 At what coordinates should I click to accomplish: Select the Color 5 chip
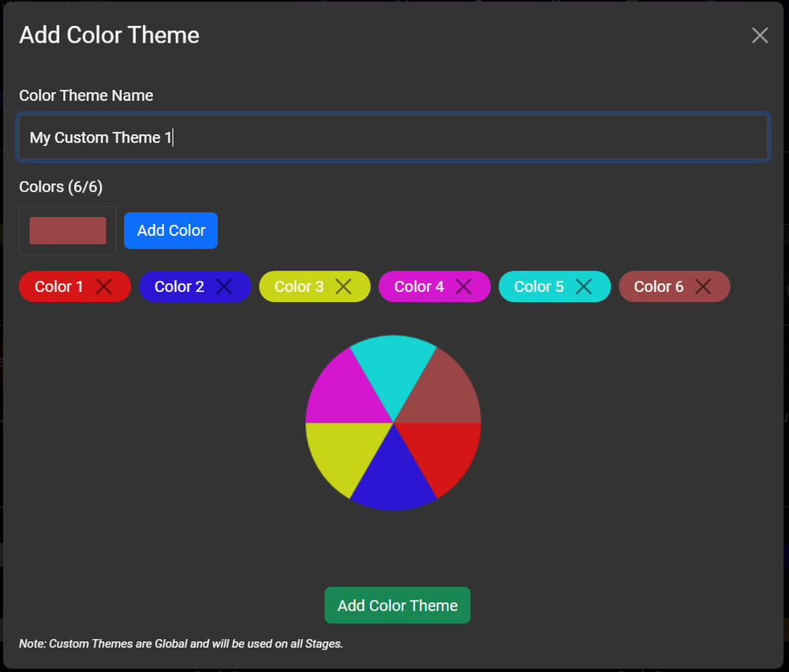click(x=538, y=286)
